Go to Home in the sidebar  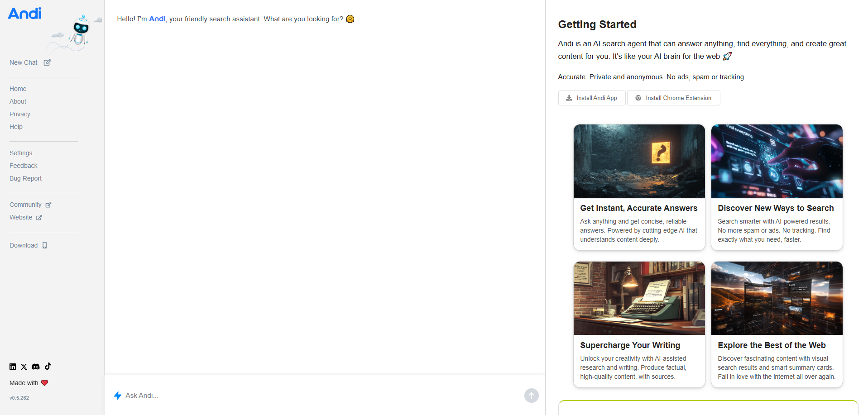(18, 89)
